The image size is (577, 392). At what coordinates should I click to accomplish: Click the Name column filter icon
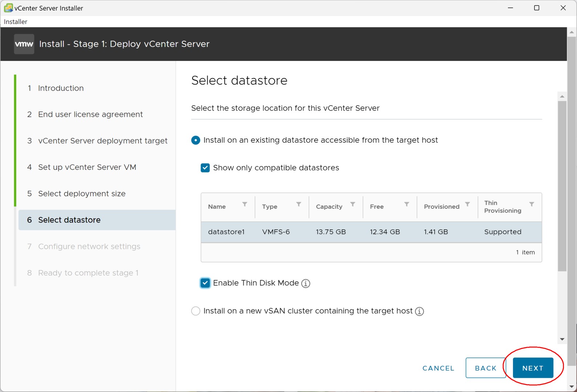pos(245,204)
